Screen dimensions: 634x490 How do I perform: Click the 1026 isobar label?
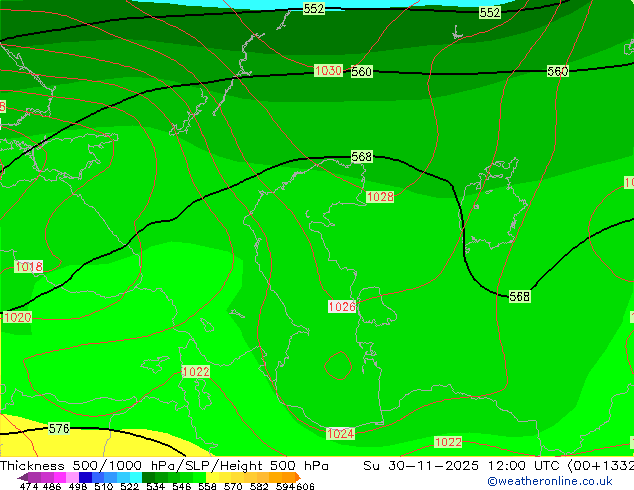point(342,306)
